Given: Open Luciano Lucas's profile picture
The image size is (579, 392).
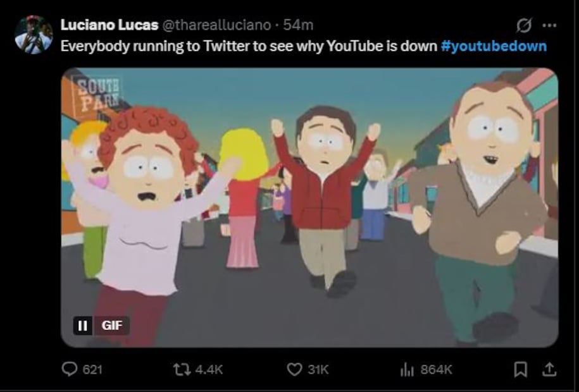Looking at the screenshot, I should pyautogui.click(x=34, y=35).
